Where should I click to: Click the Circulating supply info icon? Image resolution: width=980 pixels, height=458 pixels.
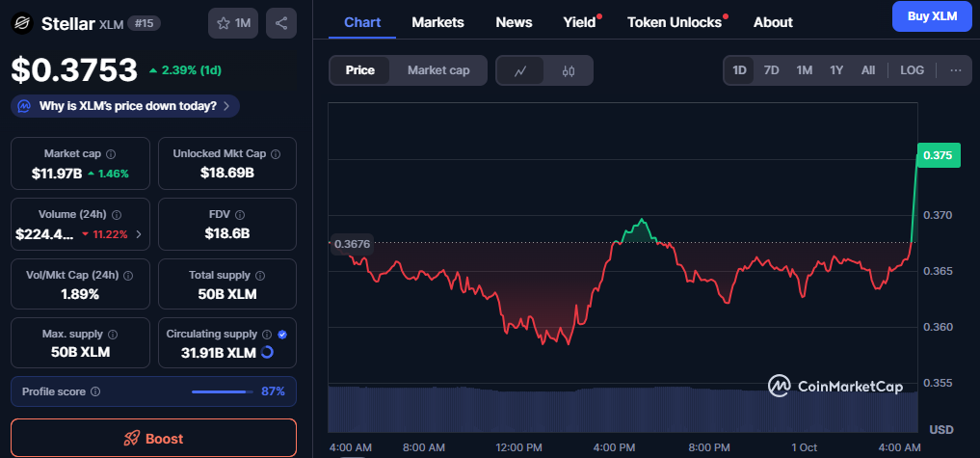click(x=267, y=335)
